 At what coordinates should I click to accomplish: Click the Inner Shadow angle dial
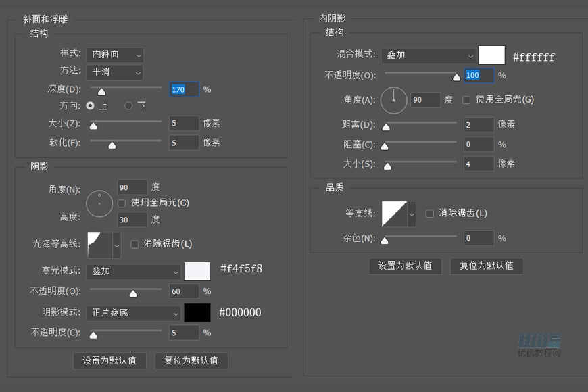(x=394, y=99)
